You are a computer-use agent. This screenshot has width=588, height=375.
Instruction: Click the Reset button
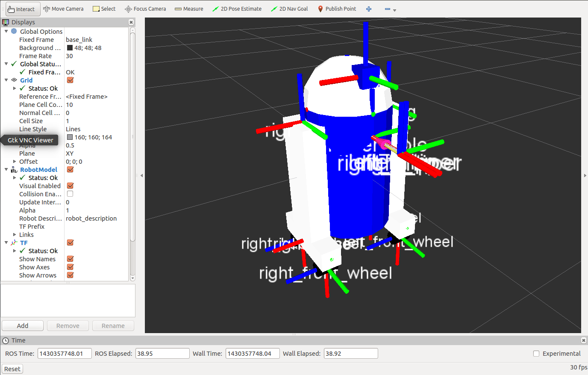12,369
